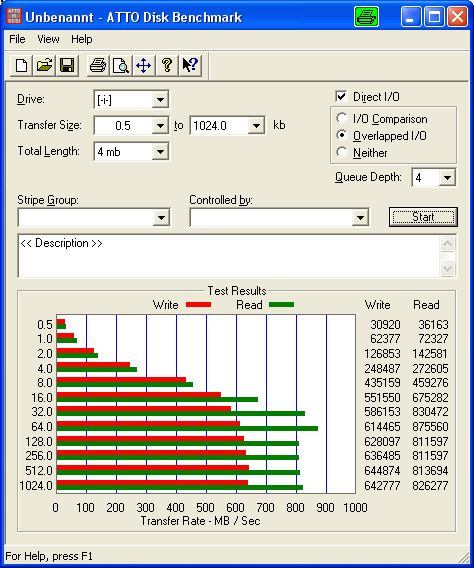
Task: Open the Help menu
Action: (81, 39)
